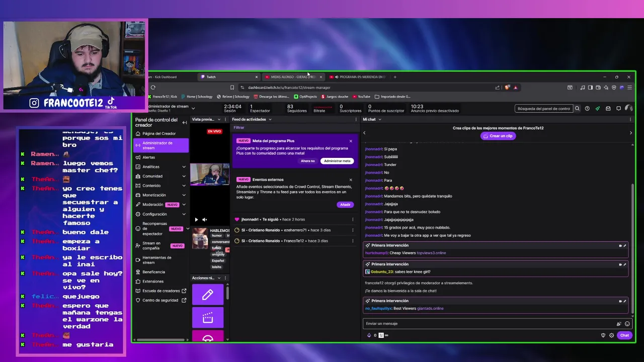Click the Ahora no button
This screenshot has height=362, width=644.
(308, 161)
